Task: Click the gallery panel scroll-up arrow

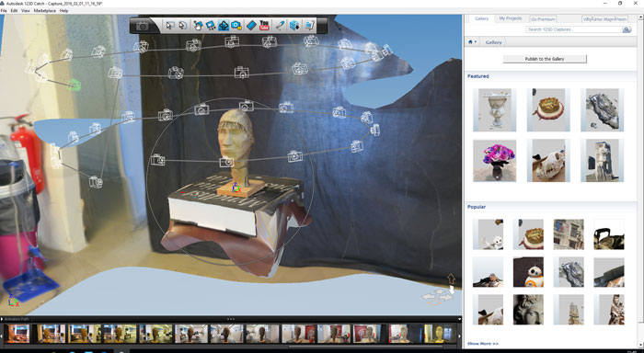Action: pos(641,17)
